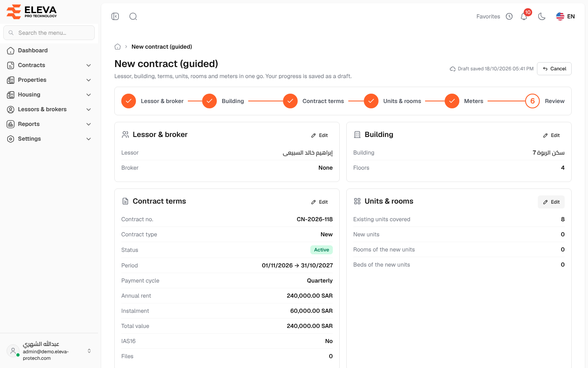Click the user avatar at sidebar bottom

coord(13,351)
